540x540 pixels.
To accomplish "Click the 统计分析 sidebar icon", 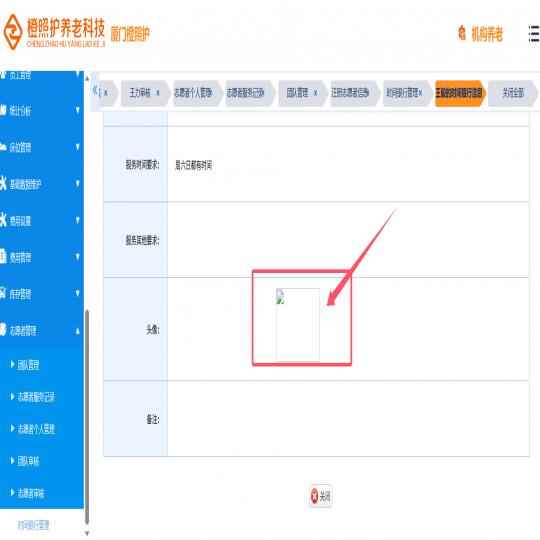I will pyautogui.click(x=3, y=110).
